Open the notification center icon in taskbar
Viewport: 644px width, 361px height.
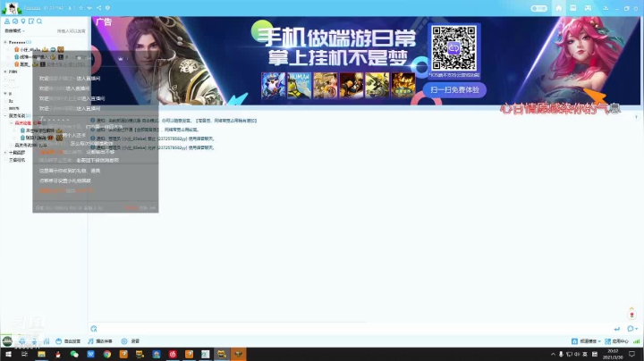coord(632,354)
